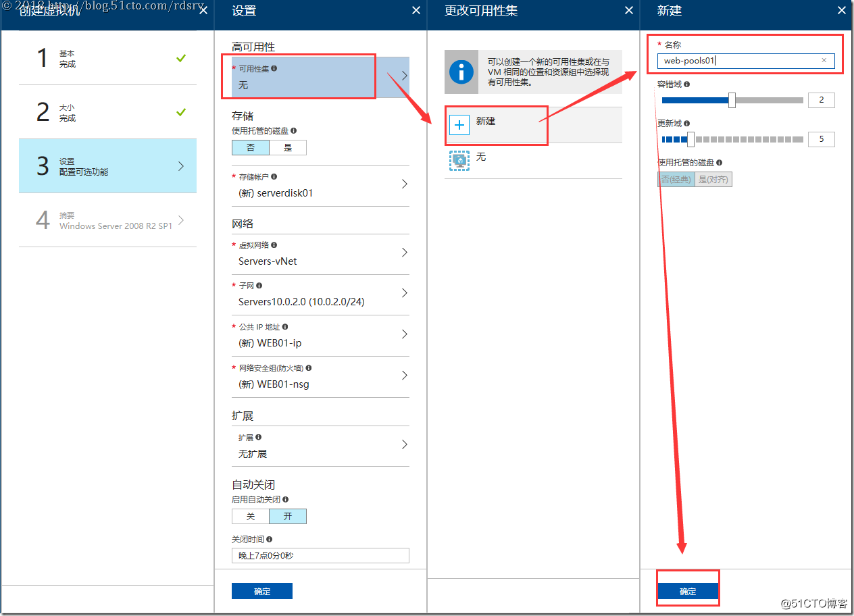Click the 关闭时间 field 晚上7点0分0秒
Screen dimensions: 854x616
click(320, 555)
